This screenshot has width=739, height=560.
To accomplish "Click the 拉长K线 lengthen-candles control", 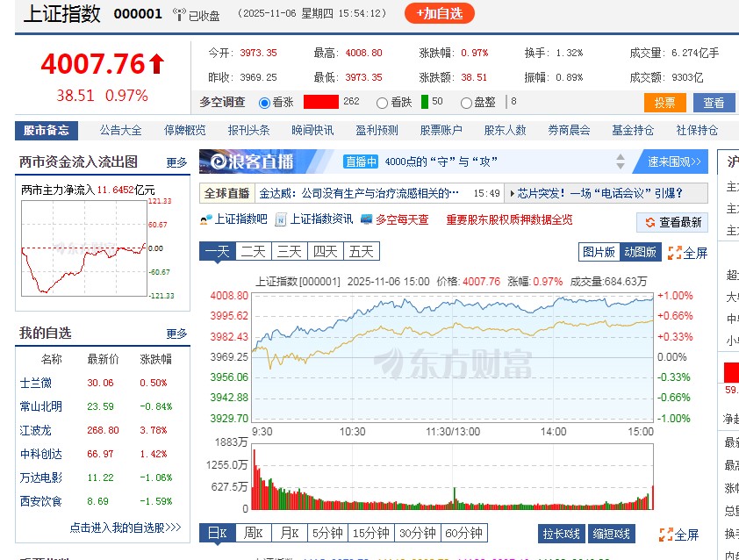I will [x=560, y=533].
